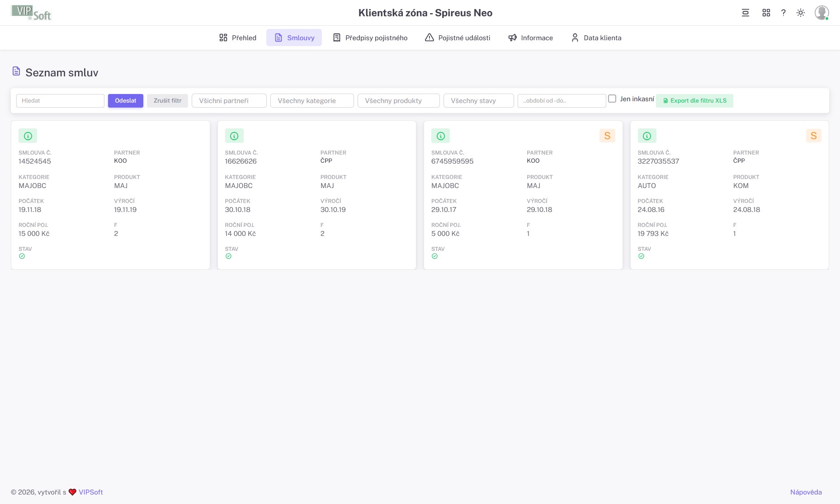Click annual premium 19 793 Kč

653,234
